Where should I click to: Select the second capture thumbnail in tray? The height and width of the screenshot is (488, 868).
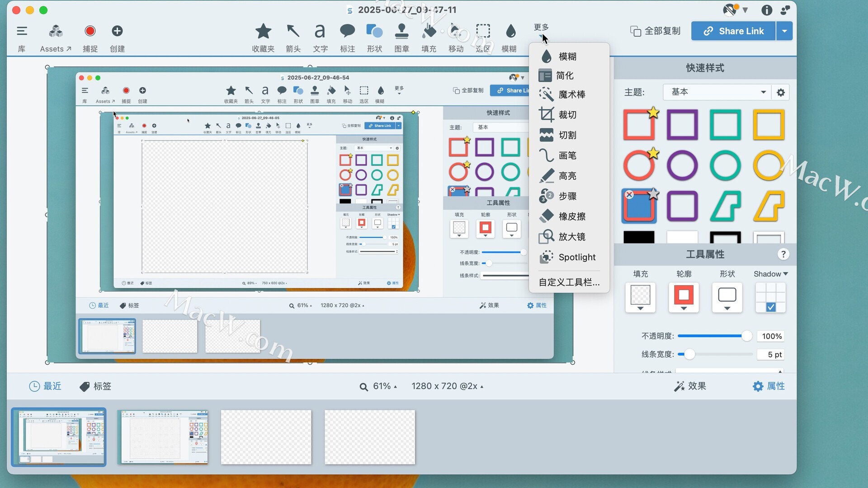click(163, 437)
